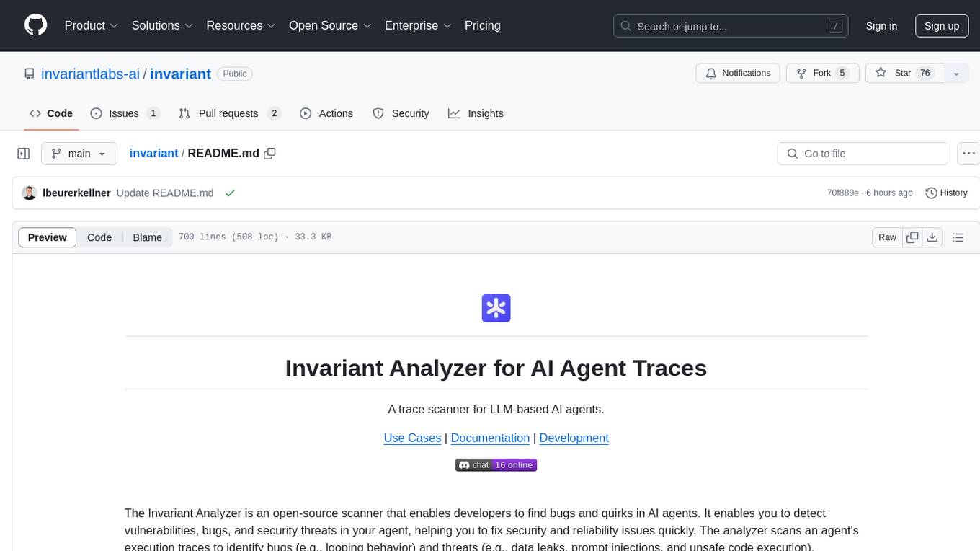The height and width of the screenshot is (551, 980).
Task: Sign in to GitHub
Action: [x=881, y=26]
